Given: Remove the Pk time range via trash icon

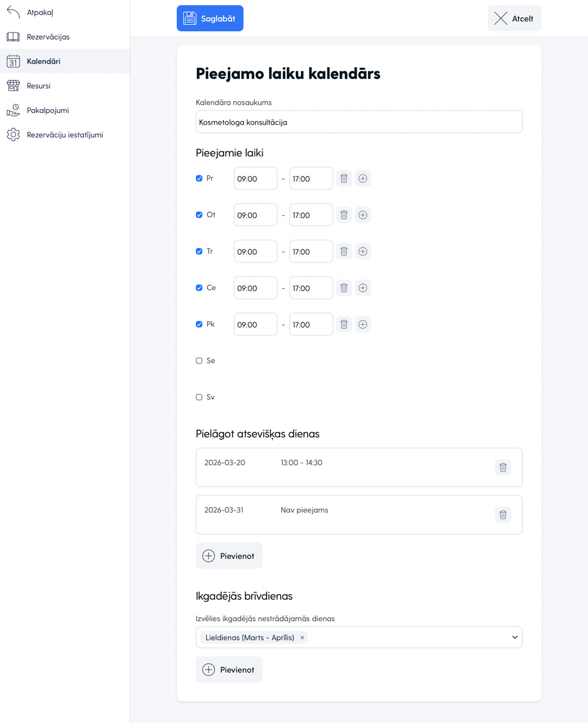Looking at the screenshot, I should click(344, 324).
